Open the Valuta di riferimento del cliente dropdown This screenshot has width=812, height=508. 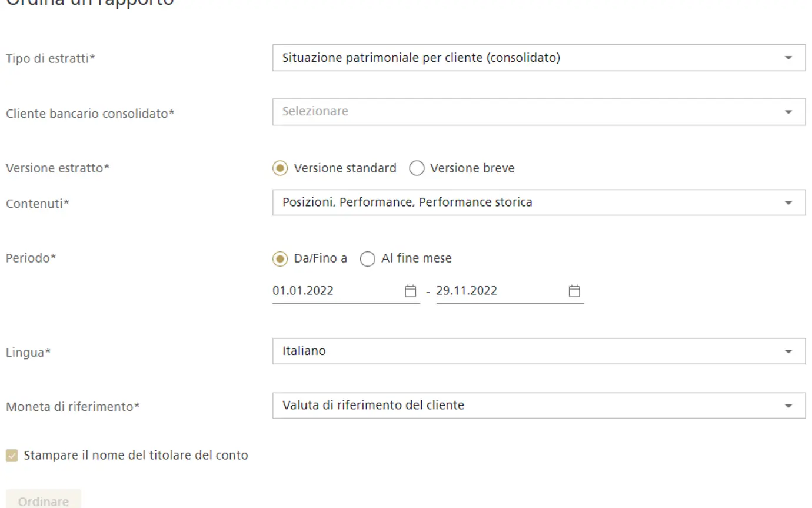coord(530,406)
